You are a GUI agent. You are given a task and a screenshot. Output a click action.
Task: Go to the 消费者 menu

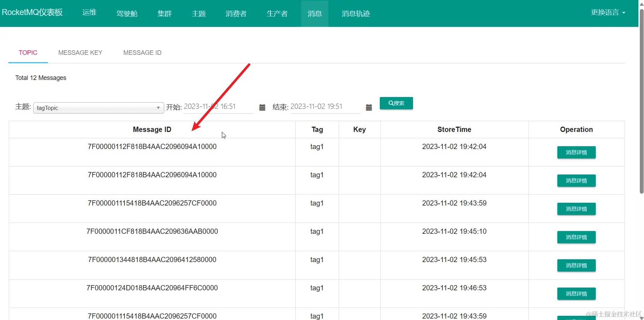point(236,14)
